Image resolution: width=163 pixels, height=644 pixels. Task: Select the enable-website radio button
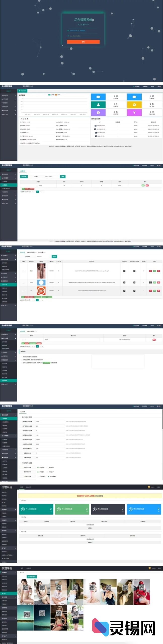tap(38, 467)
